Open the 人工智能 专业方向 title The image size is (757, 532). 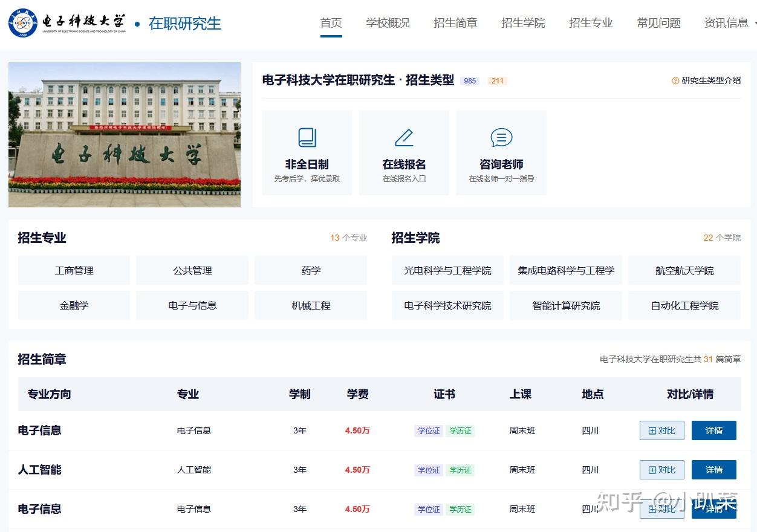[40, 470]
